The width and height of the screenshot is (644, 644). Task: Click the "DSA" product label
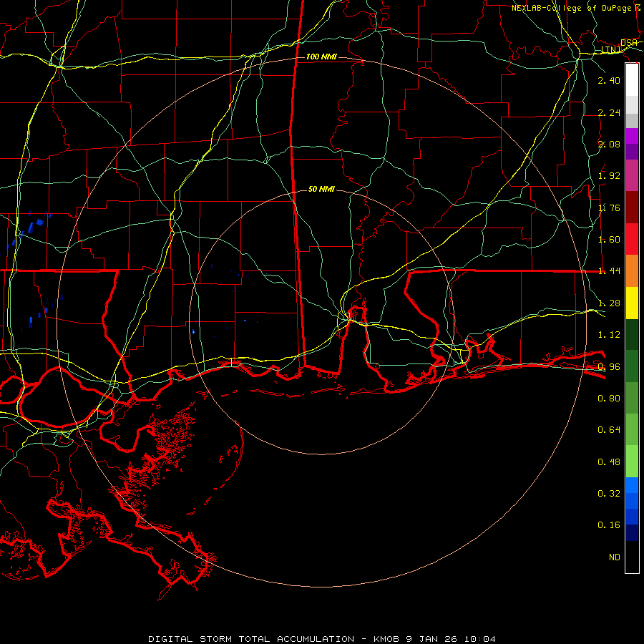(629, 43)
